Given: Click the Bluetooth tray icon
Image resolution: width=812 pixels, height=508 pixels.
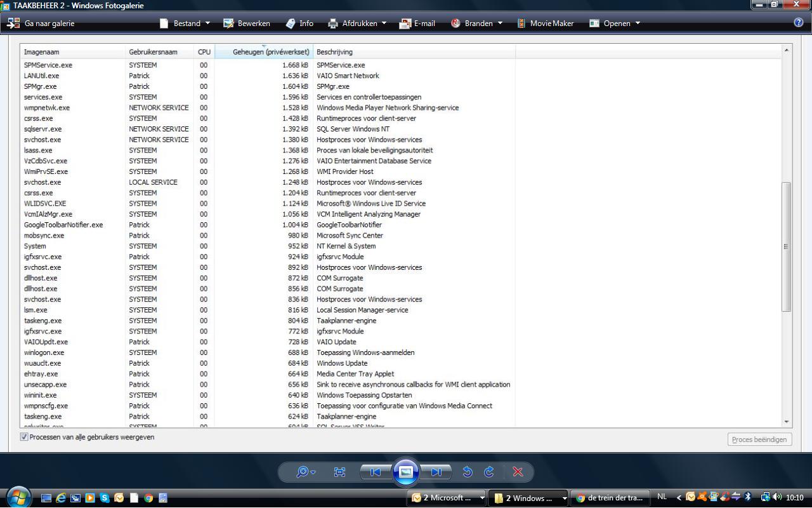Looking at the screenshot, I should [x=747, y=497].
